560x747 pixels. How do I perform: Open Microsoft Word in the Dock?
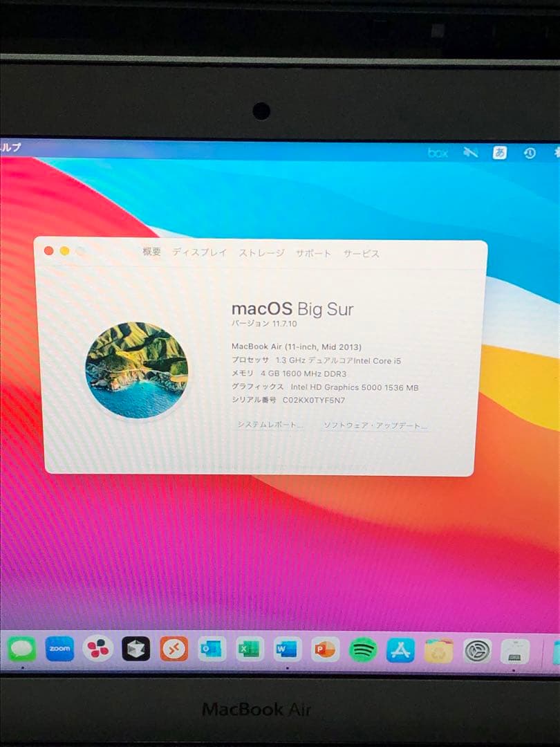pos(288,649)
